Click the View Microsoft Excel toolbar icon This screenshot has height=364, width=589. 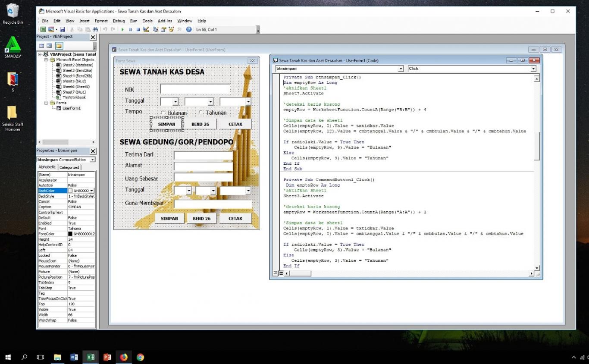43,29
